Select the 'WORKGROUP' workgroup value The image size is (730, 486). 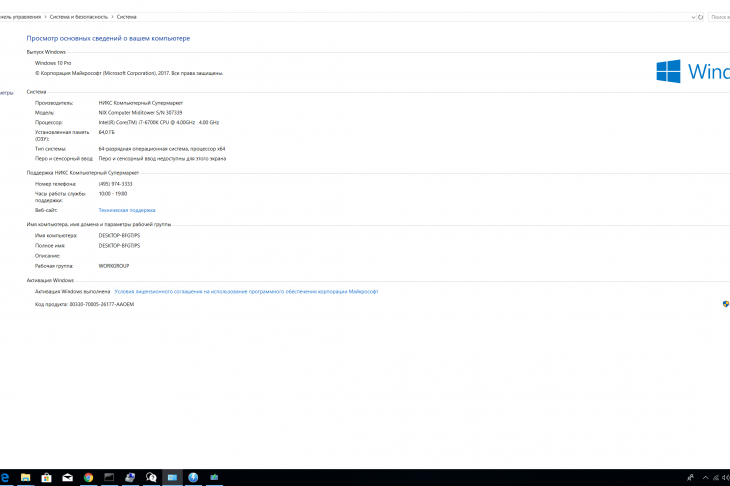coord(114,266)
